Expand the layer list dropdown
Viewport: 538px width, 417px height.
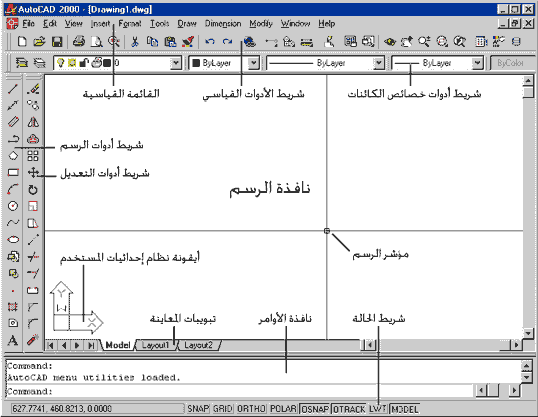click(x=176, y=63)
